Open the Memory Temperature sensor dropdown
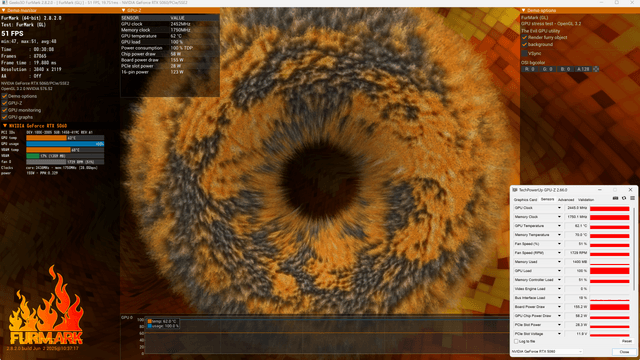Image resolution: width=640 pixels, height=360 pixels. pyautogui.click(x=559, y=235)
